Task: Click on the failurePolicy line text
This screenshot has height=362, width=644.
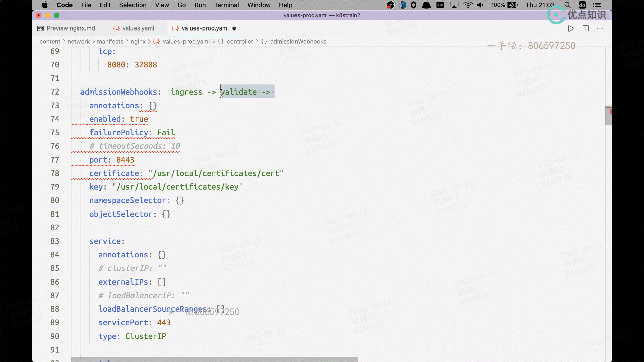Action: click(x=132, y=133)
